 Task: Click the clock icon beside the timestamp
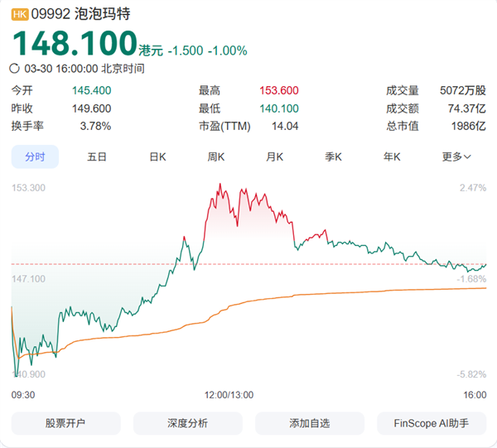point(13,69)
